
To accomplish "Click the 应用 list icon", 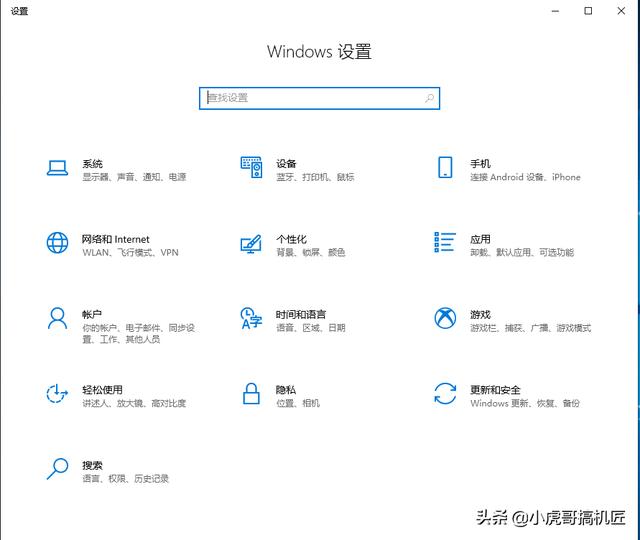I will pyautogui.click(x=445, y=242).
